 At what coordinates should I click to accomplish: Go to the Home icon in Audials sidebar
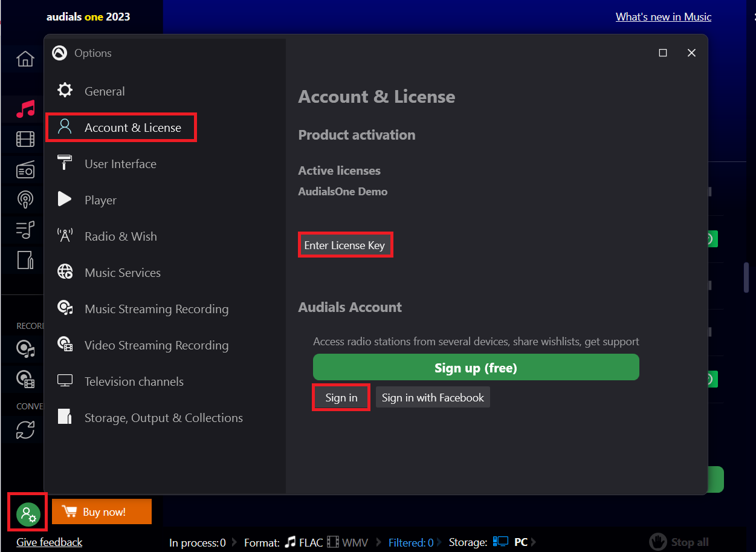coord(25,59)
